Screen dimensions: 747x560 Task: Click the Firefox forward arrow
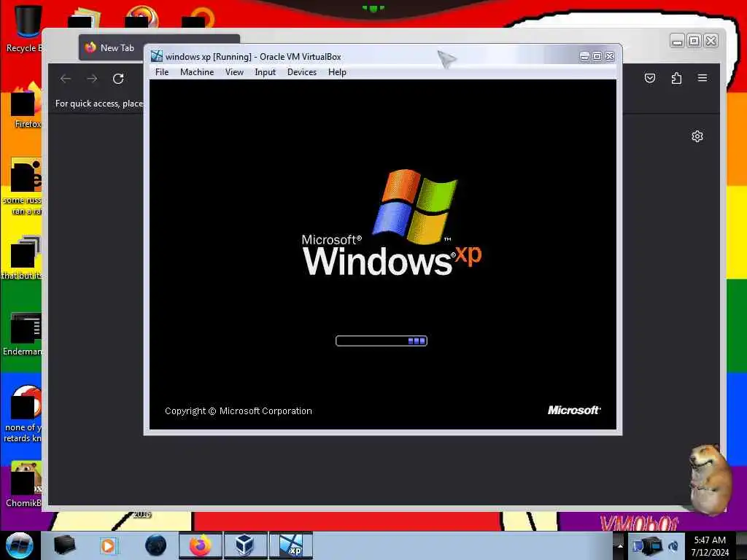point(92,79)
